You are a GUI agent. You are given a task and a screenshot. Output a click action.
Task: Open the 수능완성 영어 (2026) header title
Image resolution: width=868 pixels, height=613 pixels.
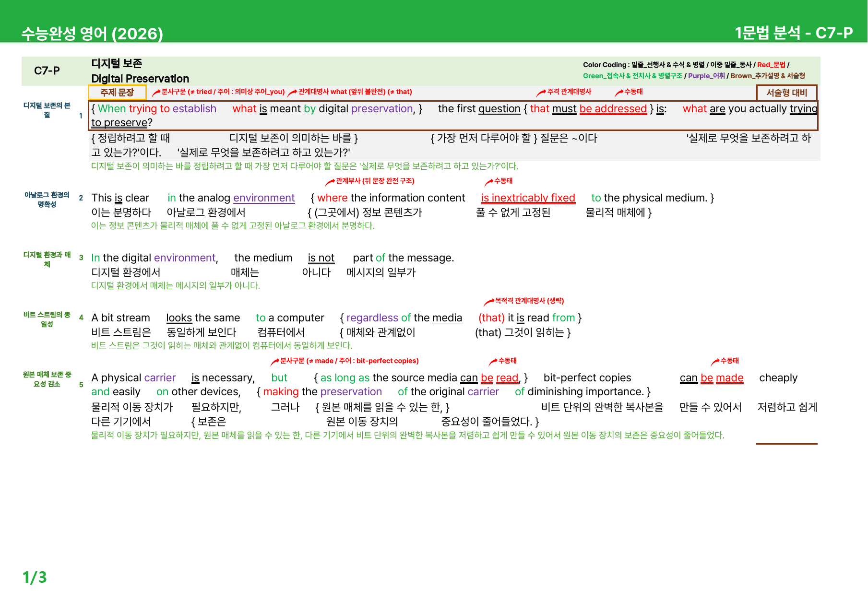92,34
